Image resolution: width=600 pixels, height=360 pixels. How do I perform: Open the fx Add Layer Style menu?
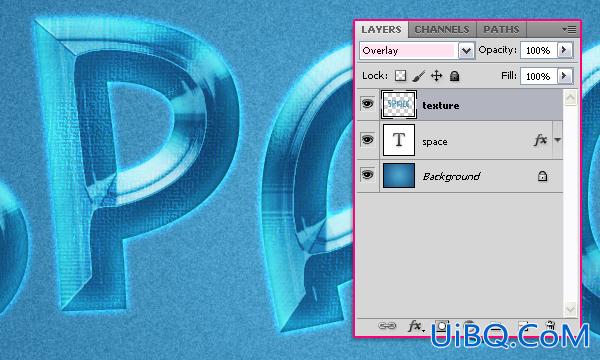tap(416, 326)
